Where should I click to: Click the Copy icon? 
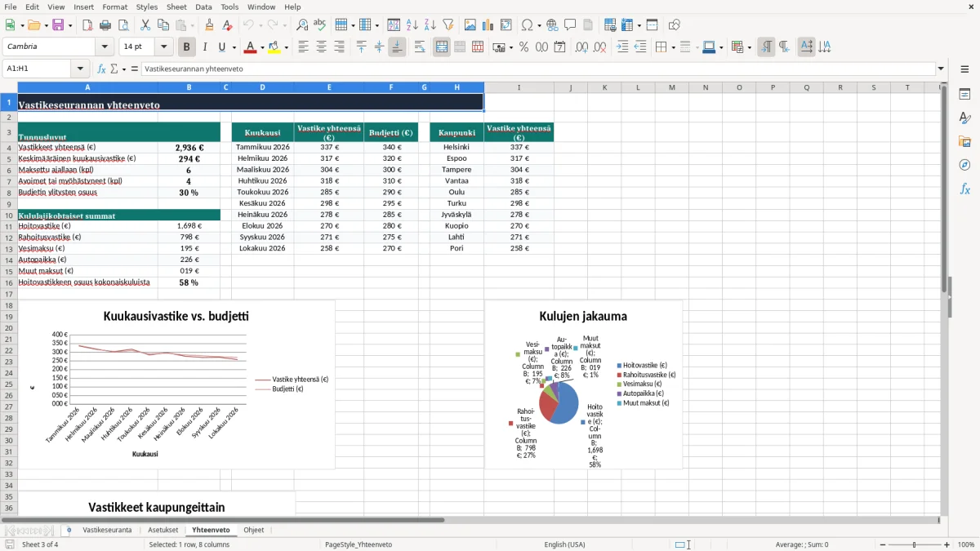pyautogui.click(x=163, y=25)
